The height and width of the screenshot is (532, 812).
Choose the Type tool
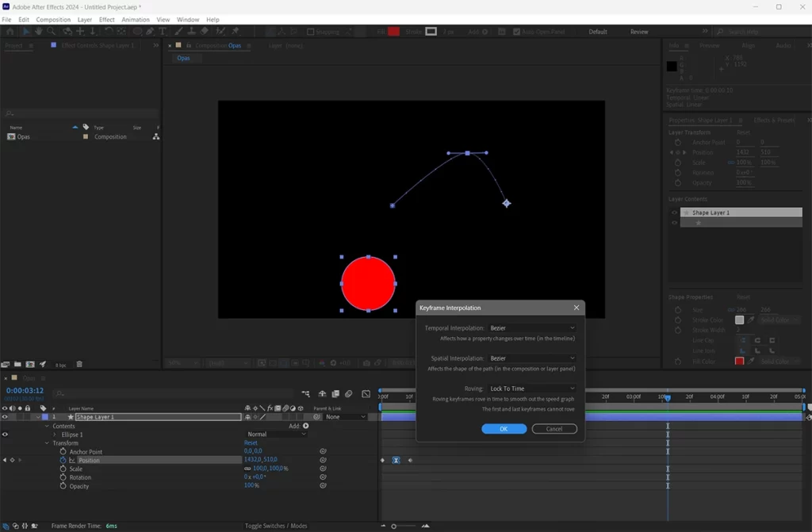point(163,32)
